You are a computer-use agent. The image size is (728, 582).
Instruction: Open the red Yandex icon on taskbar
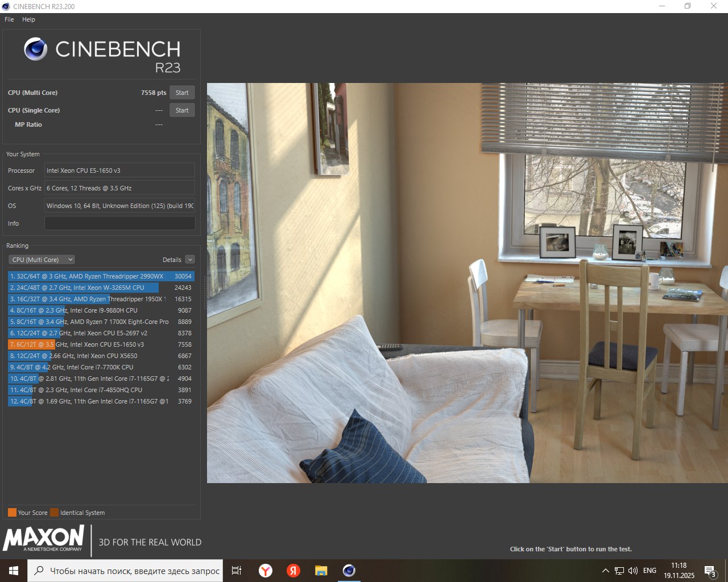click(293, 571)
